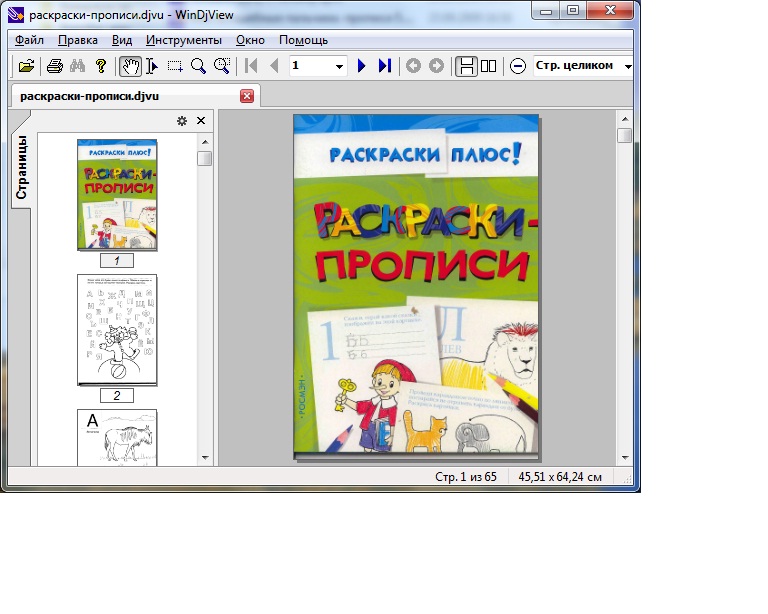
Task: Open the page number dropdown
Action: click(x=339, y=66)
